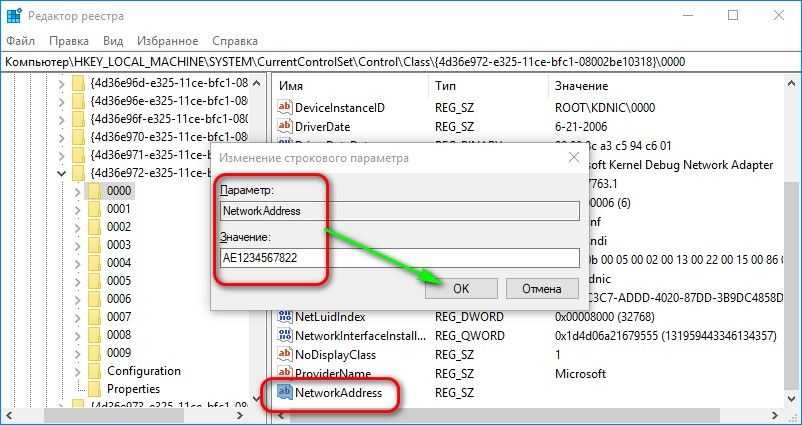Click folder icon of {4d36e96d-e325 key
This screenshot has width=802, height=425.
tap(78, 83)
